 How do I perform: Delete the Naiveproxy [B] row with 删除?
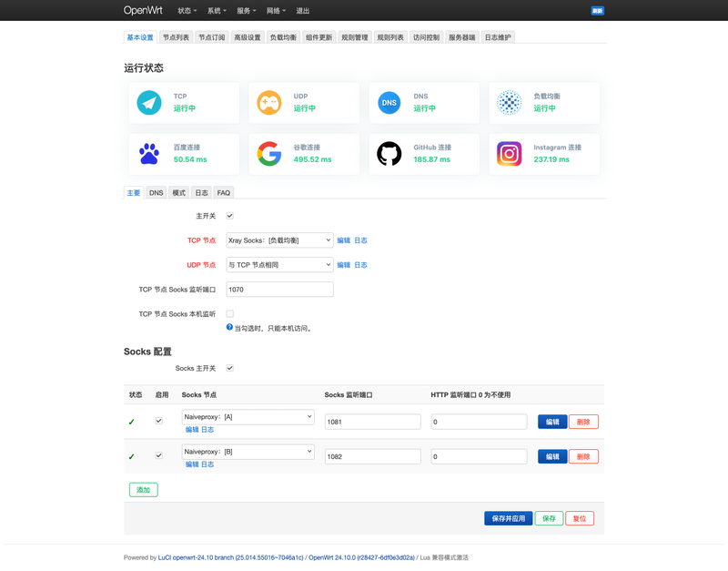point(583,456)
